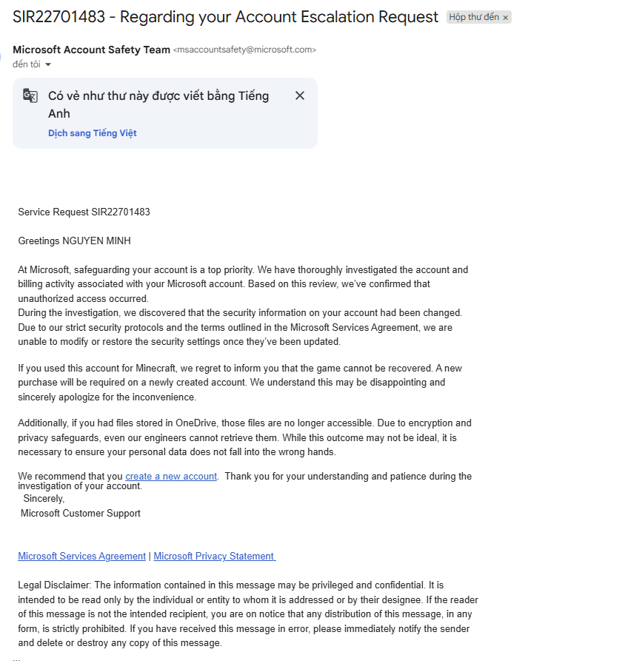Translate email via "Dịch sang Tiếng Việt"
625x672 pixels.
coord(93,133)
